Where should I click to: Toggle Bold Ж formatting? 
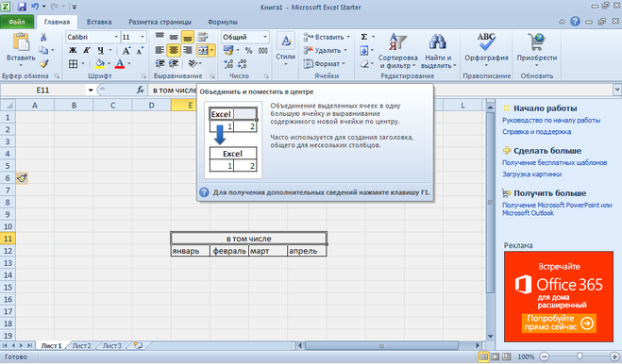tap(73, 50)
